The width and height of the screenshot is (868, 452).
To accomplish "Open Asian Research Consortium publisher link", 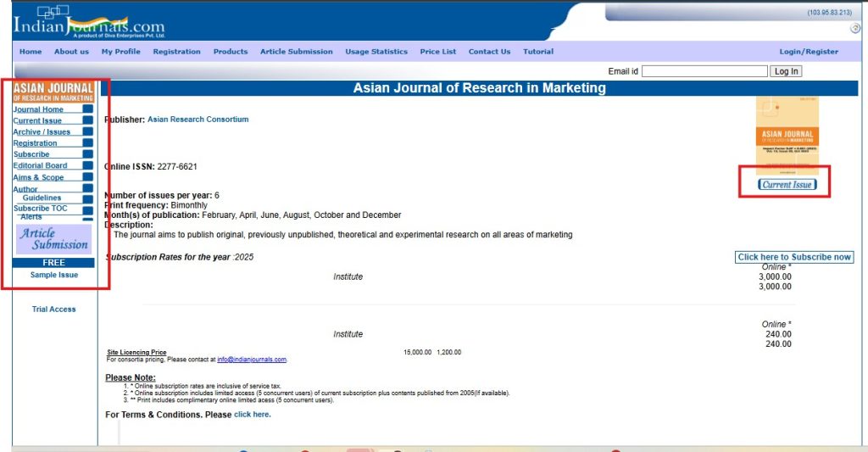I will [198, 119].
